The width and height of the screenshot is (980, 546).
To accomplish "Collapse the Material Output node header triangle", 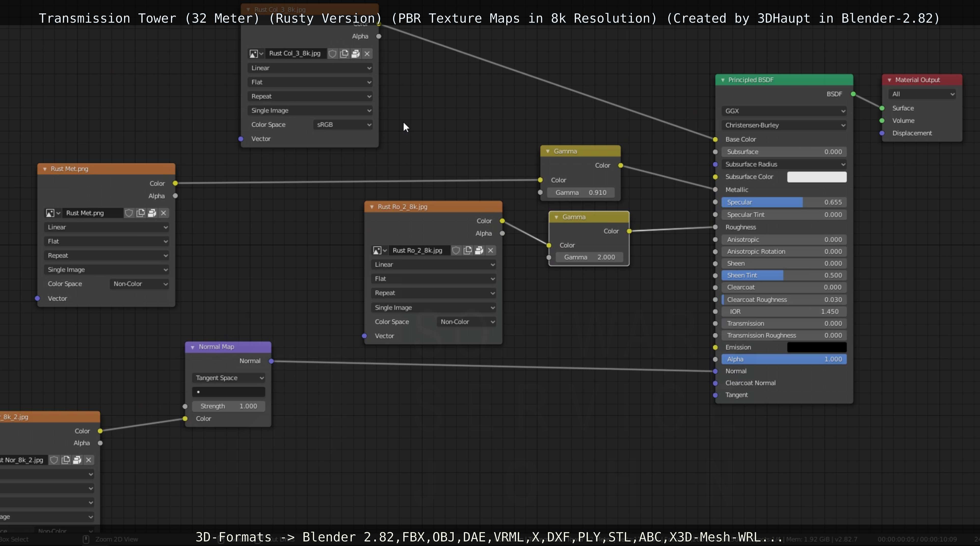I will tap(889, 80).
